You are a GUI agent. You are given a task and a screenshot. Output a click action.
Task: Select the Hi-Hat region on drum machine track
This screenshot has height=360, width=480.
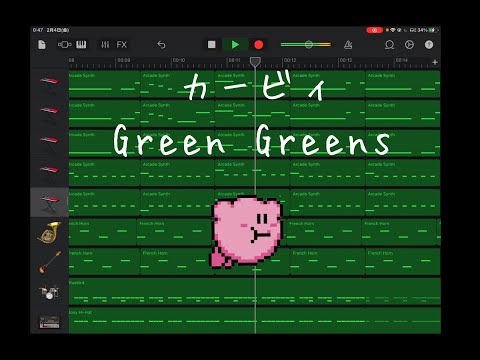[255, 320]
